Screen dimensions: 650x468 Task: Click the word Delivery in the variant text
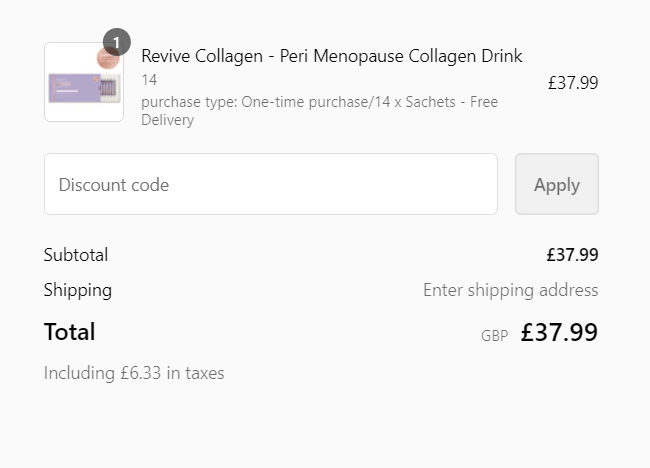pyautogui.click(x=167, y=120)
